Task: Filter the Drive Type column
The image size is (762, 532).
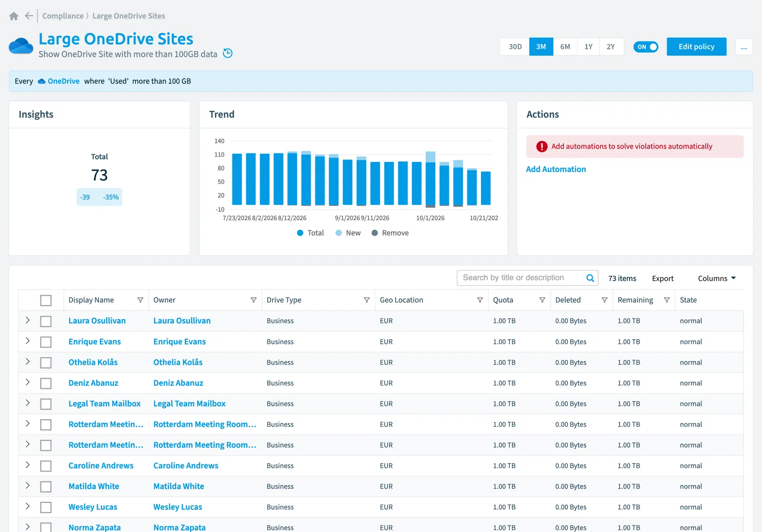Action: [367, 300]
